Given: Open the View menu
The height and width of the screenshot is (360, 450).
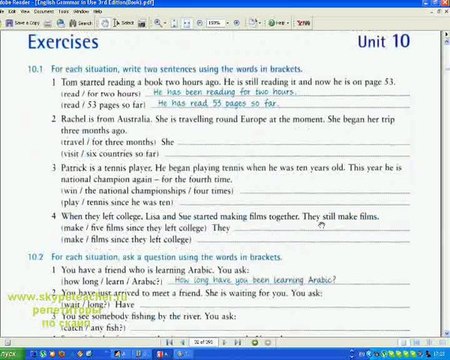Looking at the screenshot, I should point(25,11).
